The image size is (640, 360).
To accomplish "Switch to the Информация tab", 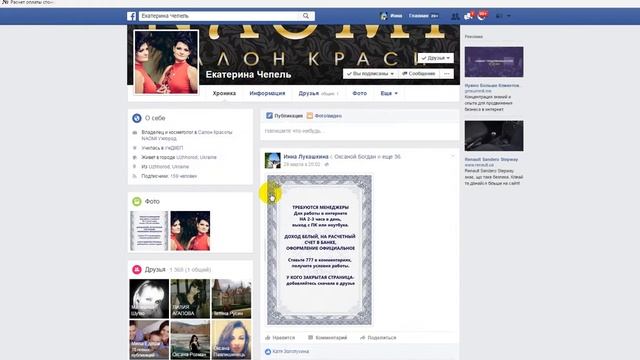I will (267, 93).
